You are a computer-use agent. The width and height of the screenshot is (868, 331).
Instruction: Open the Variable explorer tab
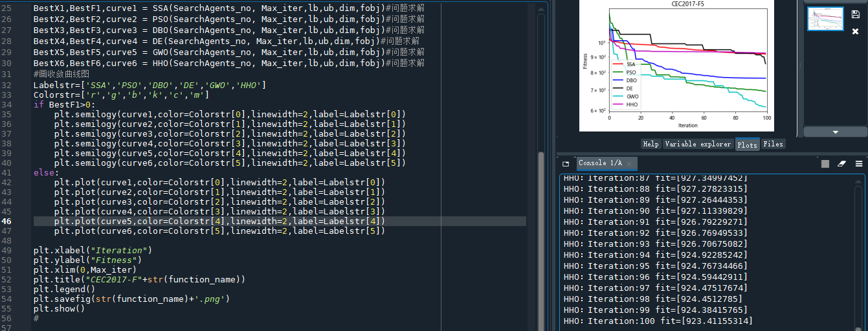click(x=698, y=144)
